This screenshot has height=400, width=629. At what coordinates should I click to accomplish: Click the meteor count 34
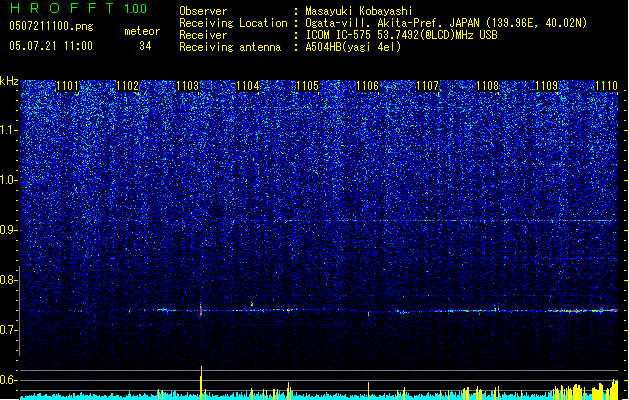coord(145,46)
